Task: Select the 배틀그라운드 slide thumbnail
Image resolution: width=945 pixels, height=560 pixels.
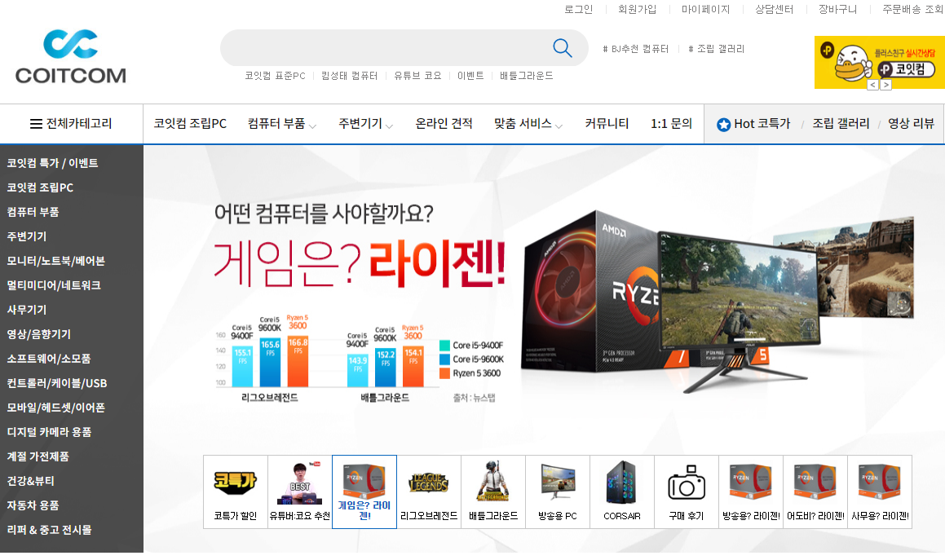Action: [493, 492]
